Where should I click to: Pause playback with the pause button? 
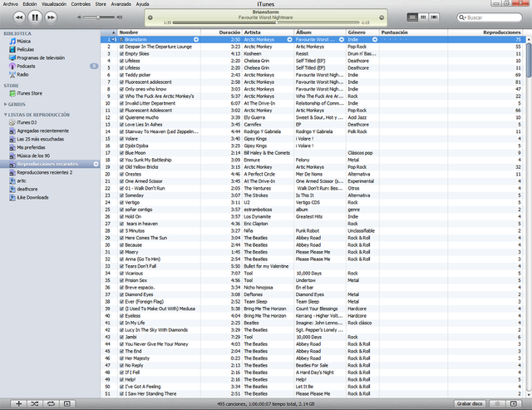[35, 17]
